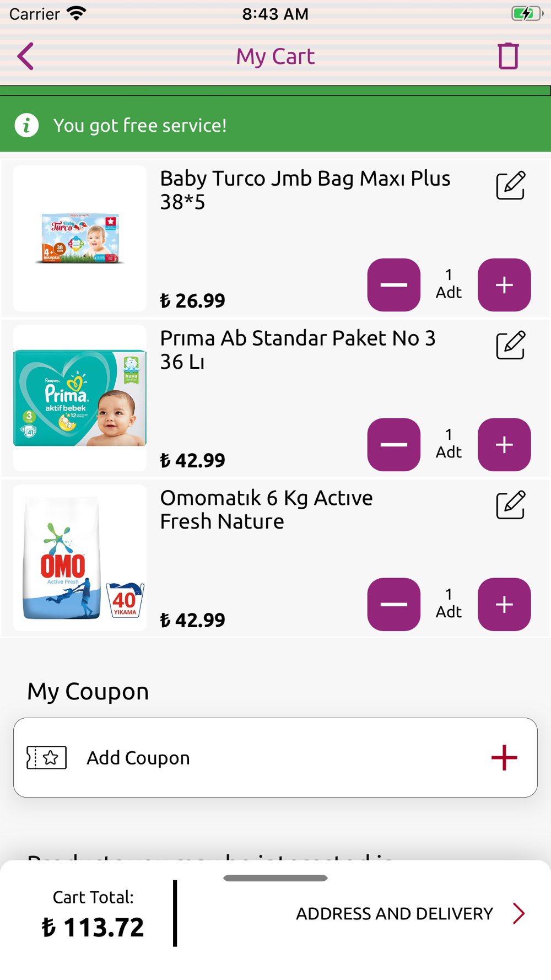The image size is (551, 980).
Task: Tap the back arrow icon
Action: point(25,56)
